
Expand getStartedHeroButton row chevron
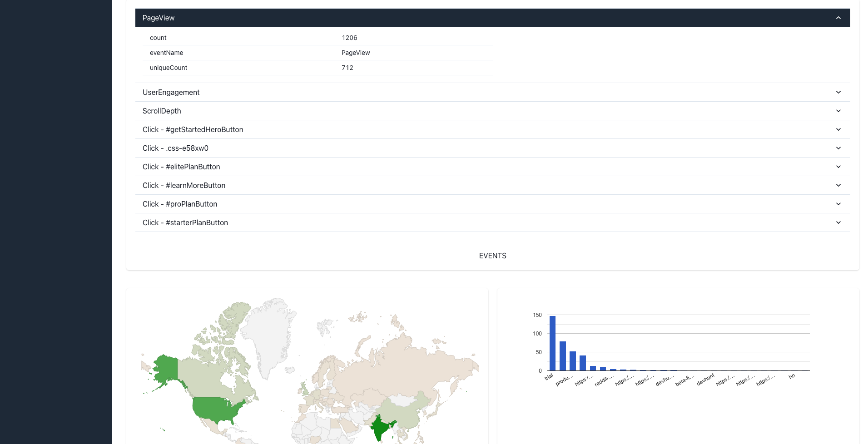click(838, 129)
